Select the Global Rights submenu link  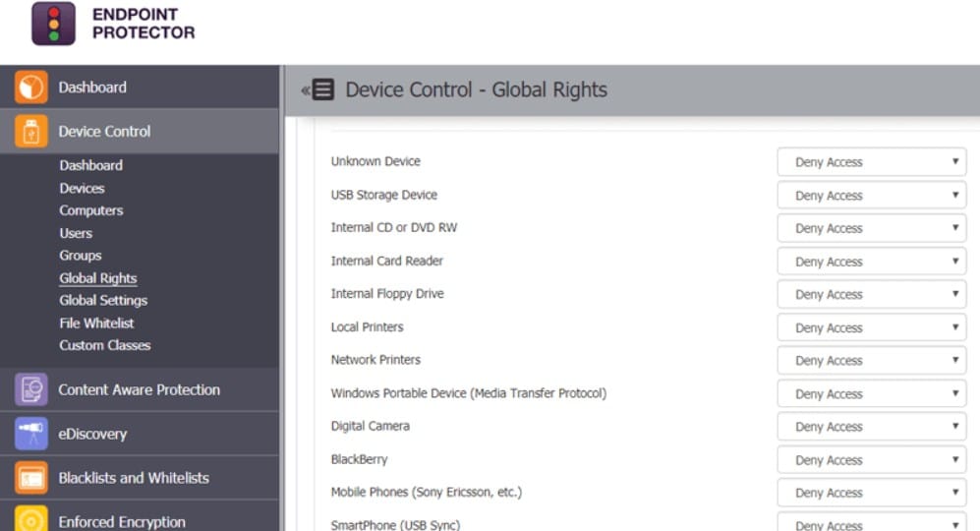[98, 278]
